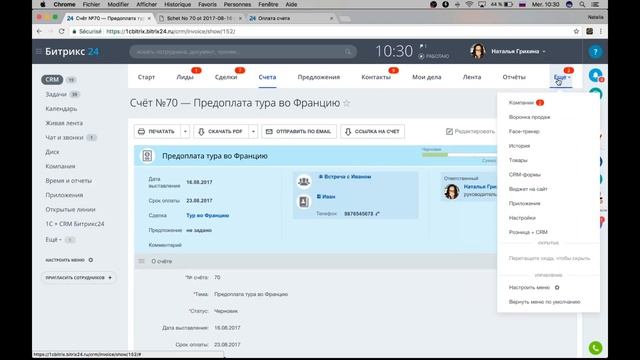This screenshot has width=640, height=360.
Task: Open the blue help question mark icon
Action: tap(595, 51)
